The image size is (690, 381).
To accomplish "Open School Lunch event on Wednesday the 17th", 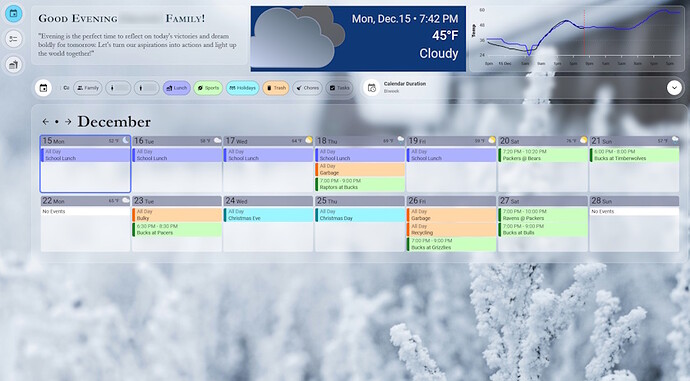I will (x=268, y=155).
